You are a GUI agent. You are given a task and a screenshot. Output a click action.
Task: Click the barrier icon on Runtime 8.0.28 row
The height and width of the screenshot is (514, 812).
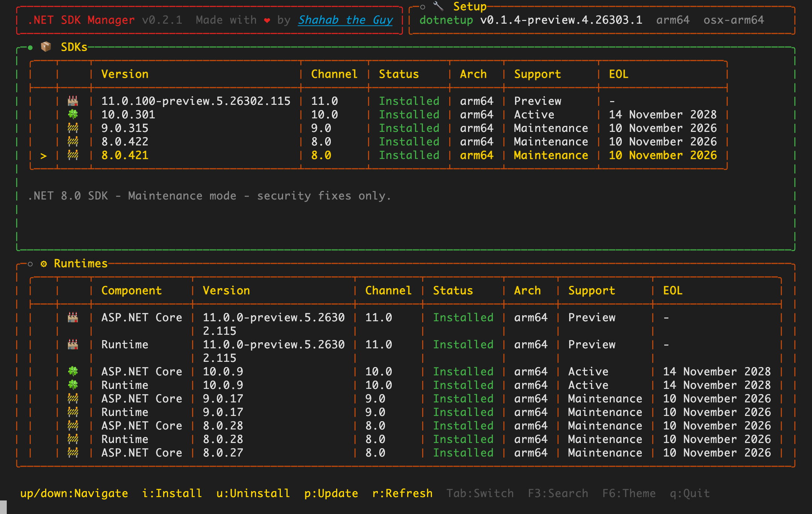73,439
